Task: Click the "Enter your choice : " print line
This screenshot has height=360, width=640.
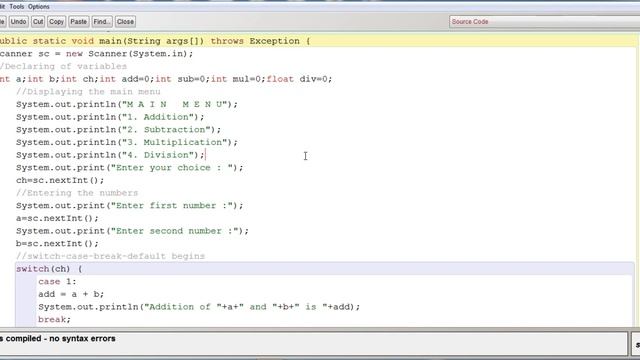Action: pyautogui.click(x=129, y=167)
